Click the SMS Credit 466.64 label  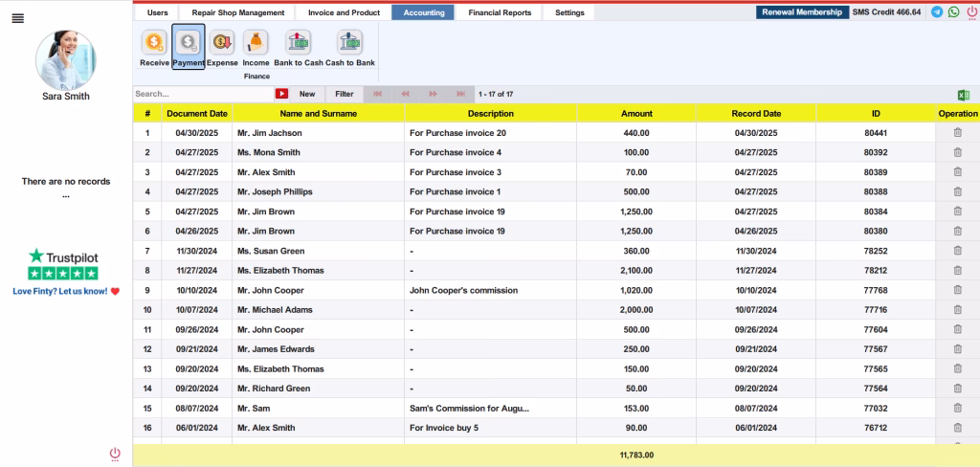pyautogui.click(x=886, y=11)
